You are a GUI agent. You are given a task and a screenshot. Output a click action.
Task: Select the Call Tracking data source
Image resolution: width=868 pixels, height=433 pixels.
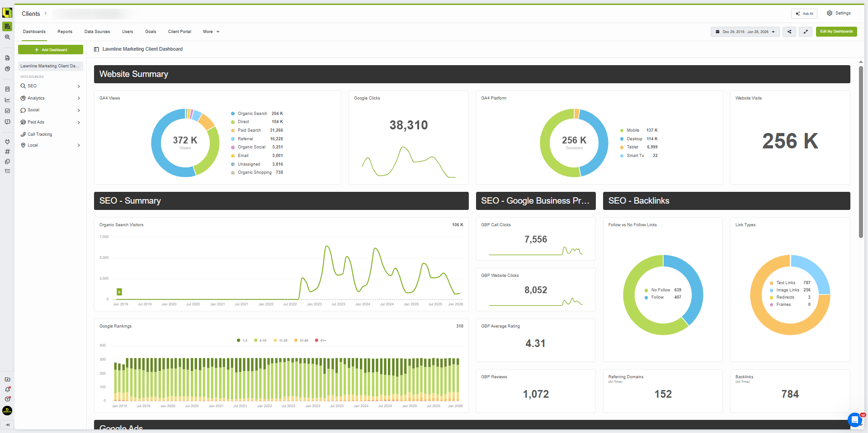click(39, 134)
